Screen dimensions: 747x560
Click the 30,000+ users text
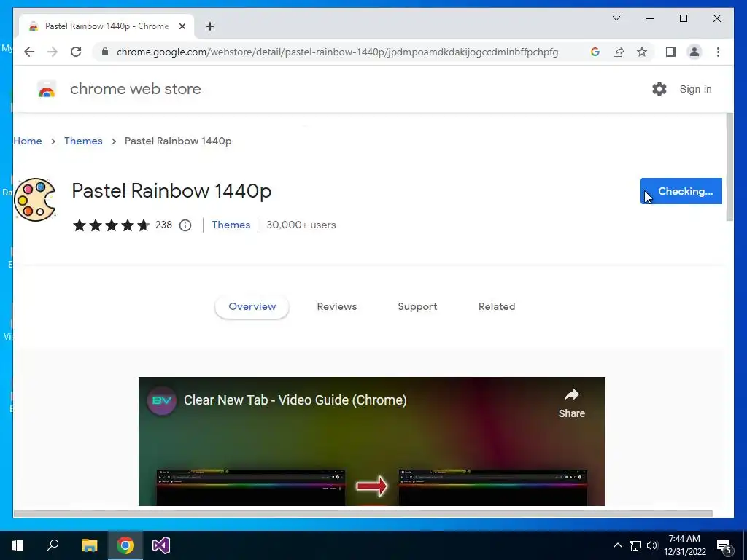(301, 225)
